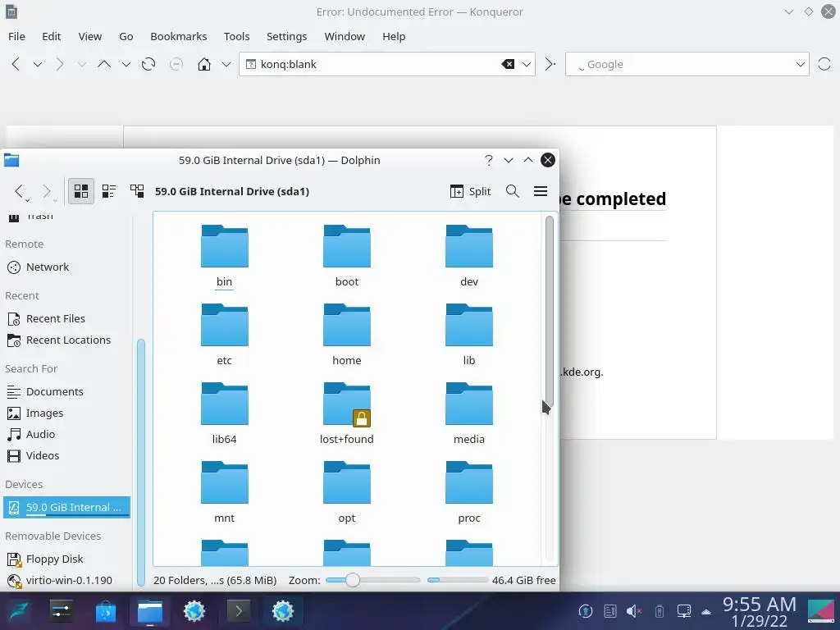This screenshot has height=630, width=840.
Task: Select the opt folder
Action: [x=347, y=492]
